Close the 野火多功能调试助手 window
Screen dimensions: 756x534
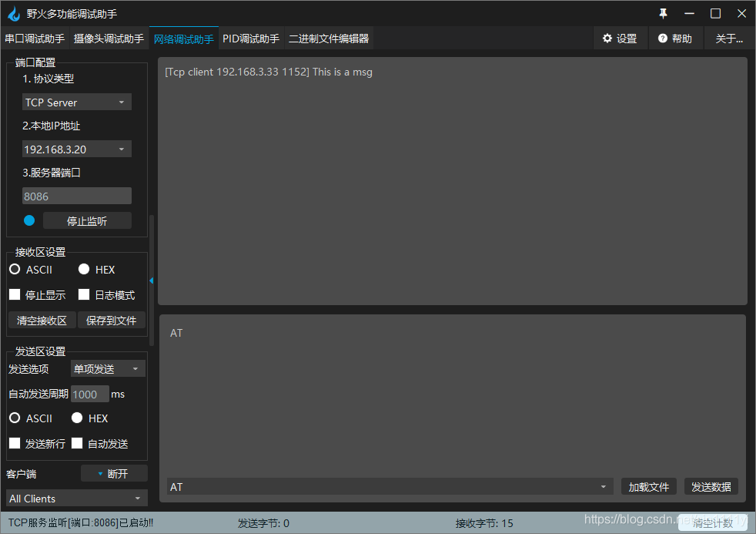click(741, 14)
